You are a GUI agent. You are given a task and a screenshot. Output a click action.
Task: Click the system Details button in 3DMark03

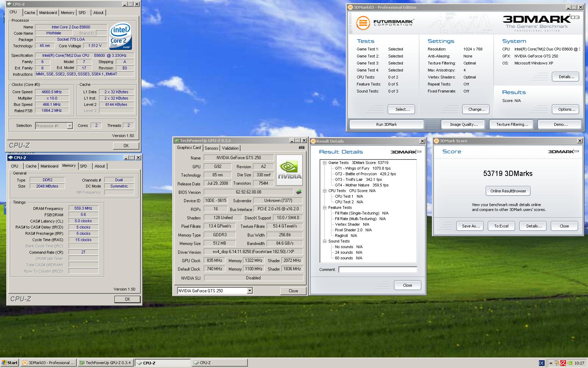[x=566, y=77]
